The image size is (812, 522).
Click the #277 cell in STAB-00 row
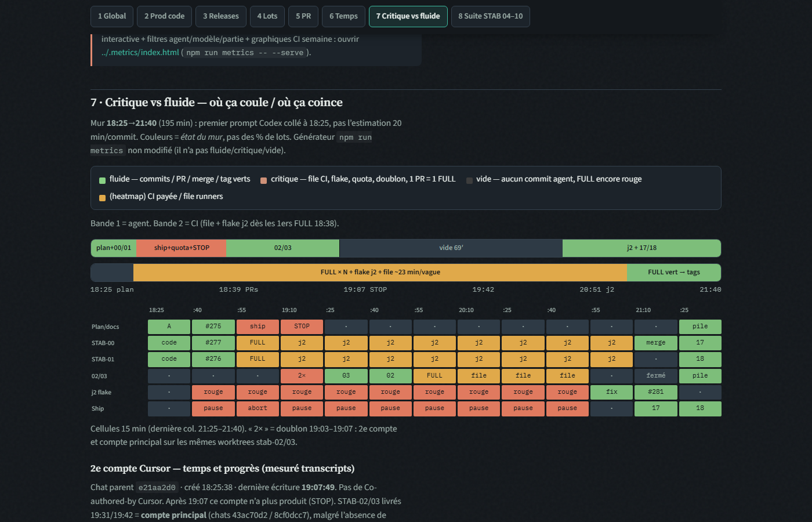pyautogui.click(x=213, y=343)
